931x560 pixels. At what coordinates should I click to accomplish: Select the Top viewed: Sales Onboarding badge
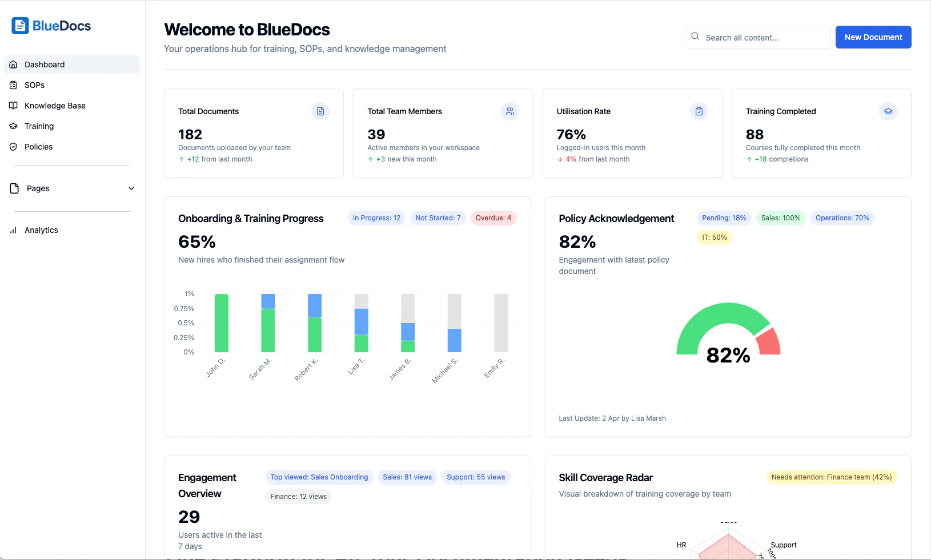319,477
